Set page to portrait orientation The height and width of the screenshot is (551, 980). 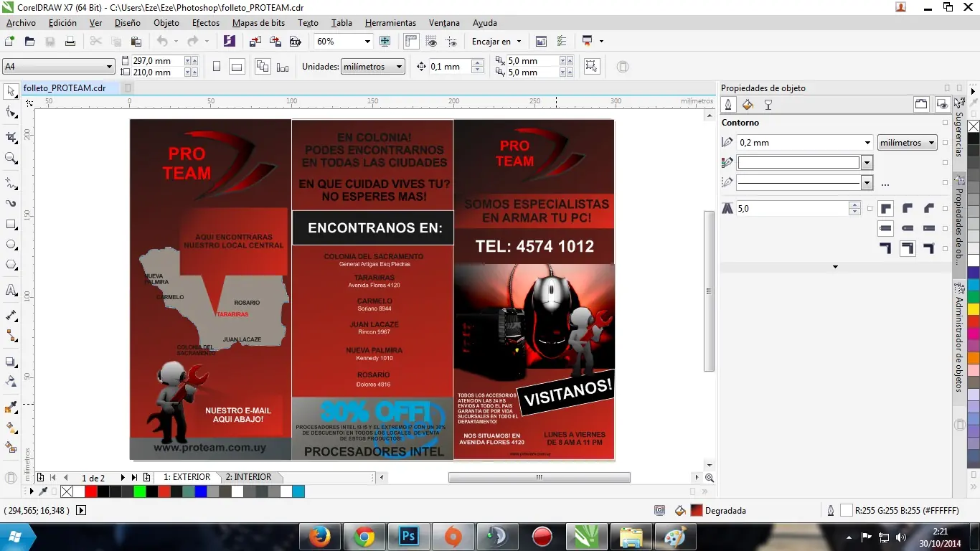point(217,67)
